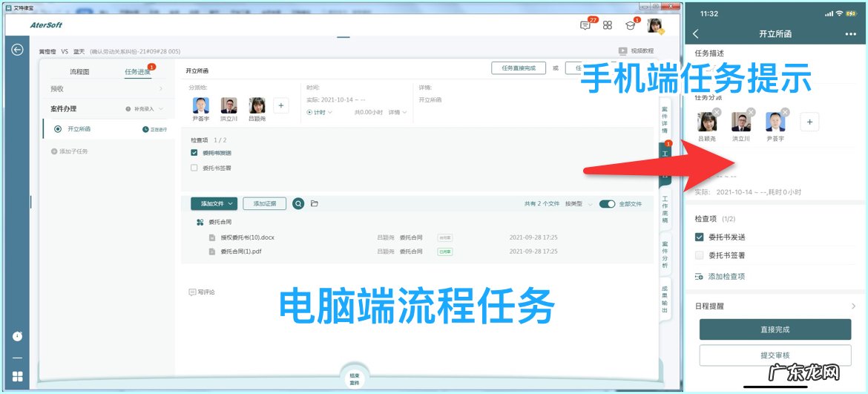Click the 委托合同 group icon
This screenshot has height=394, width=868.
(x=200, y=222)
